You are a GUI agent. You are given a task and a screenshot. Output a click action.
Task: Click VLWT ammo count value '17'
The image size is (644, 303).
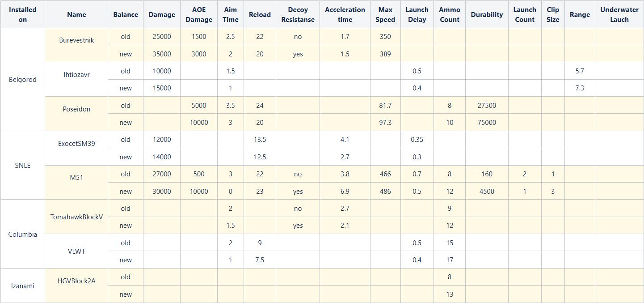point(450,260)
